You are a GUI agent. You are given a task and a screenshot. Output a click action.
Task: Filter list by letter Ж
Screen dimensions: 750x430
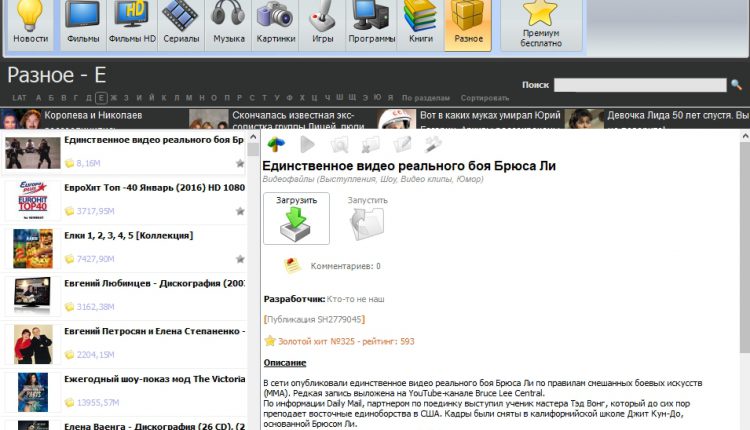[x=114, y=98]
